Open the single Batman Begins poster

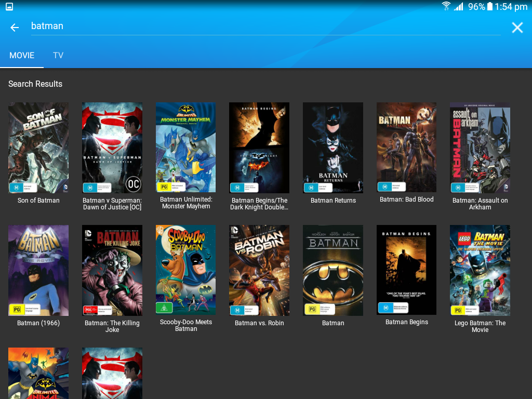click(406, 270)
